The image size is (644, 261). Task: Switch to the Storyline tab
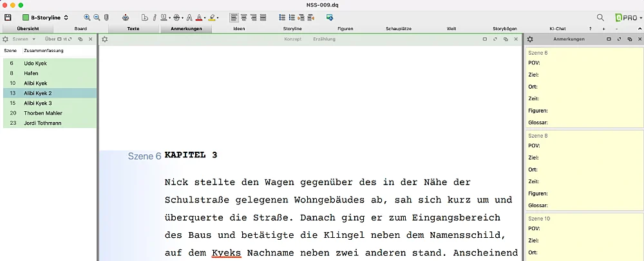click(x=292, y=29)
